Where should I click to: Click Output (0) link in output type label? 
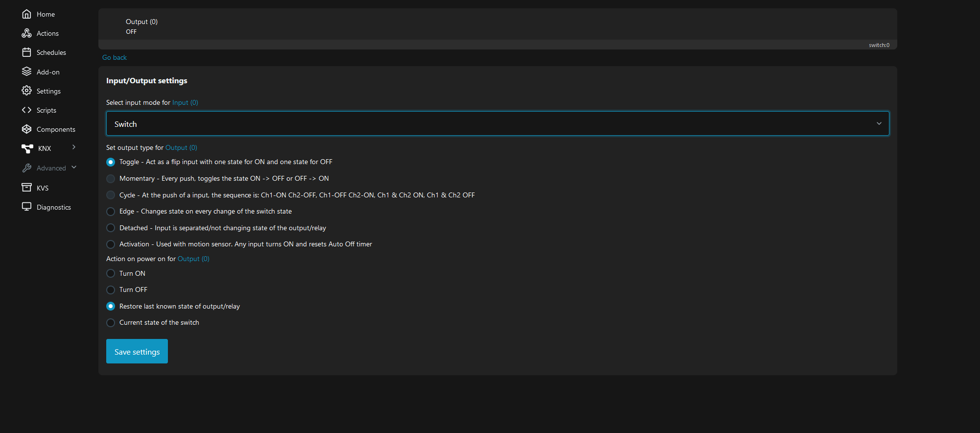point(181,147)
